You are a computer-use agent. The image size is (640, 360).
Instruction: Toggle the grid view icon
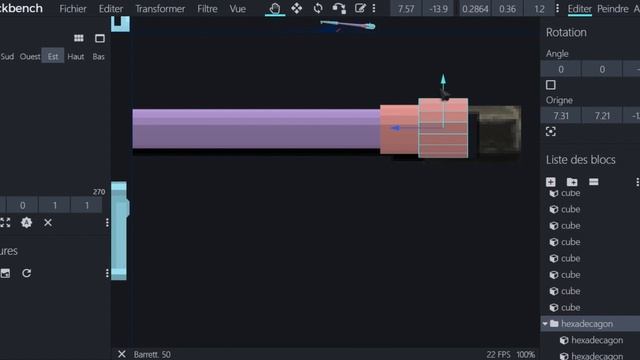(x=79, y=38)
